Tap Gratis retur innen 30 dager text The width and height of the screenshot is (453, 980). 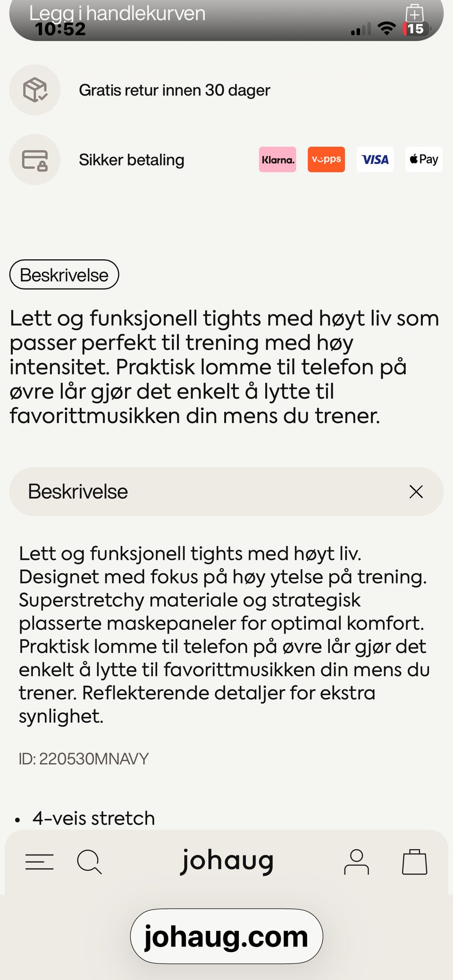pyautogui.click(x=174, y=90)
